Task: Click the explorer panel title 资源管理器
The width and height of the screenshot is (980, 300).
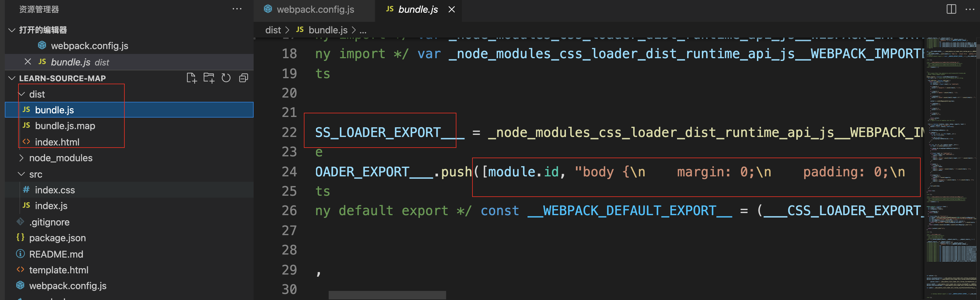Action: pos(39,9)
